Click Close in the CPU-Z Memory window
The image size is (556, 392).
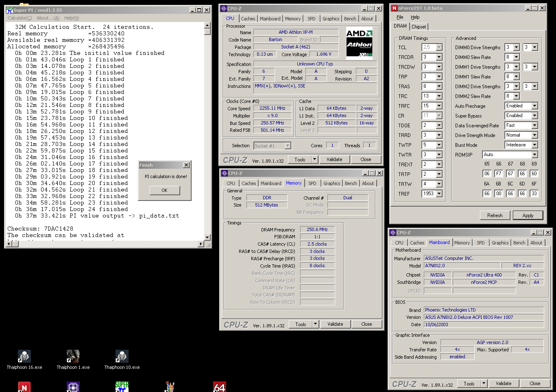[x=366, y=324]
